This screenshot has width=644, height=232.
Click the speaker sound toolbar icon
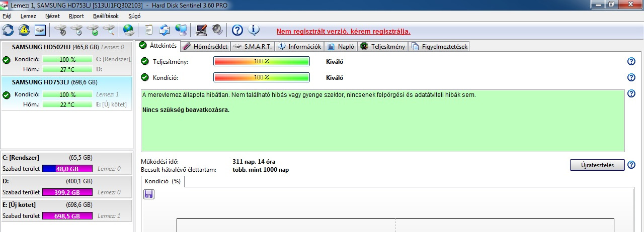tap(217, 30)
